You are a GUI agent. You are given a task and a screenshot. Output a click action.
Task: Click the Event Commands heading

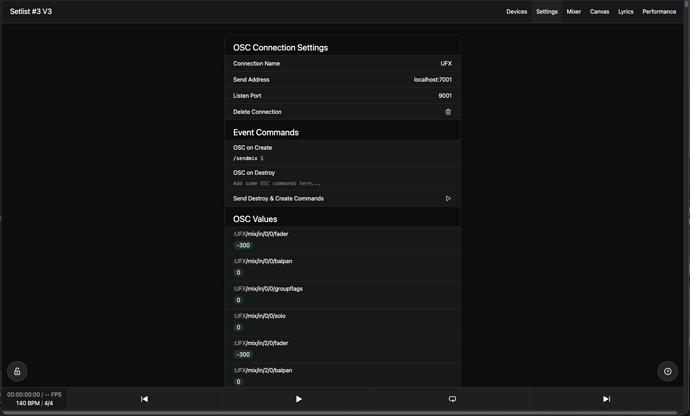coord(266,133)
